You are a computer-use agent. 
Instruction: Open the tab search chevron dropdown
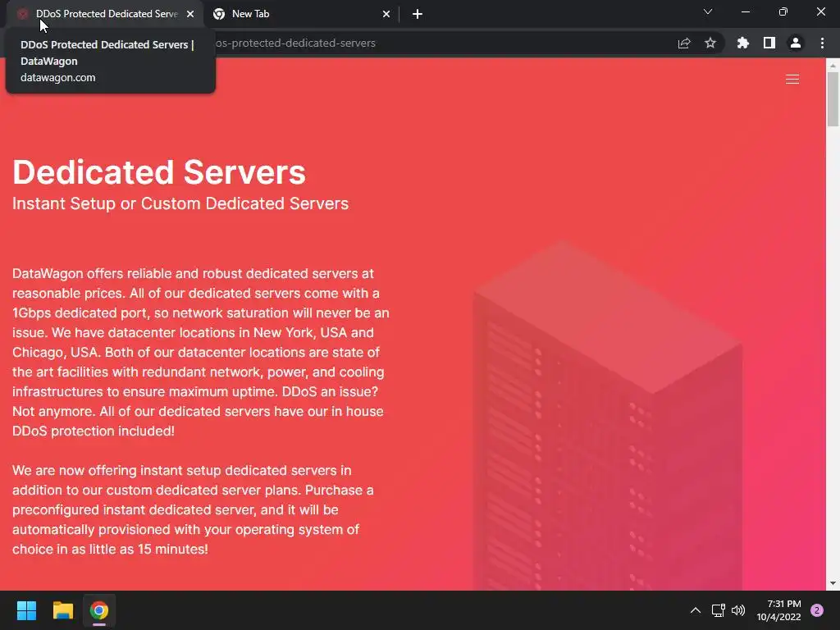point(708,11)
